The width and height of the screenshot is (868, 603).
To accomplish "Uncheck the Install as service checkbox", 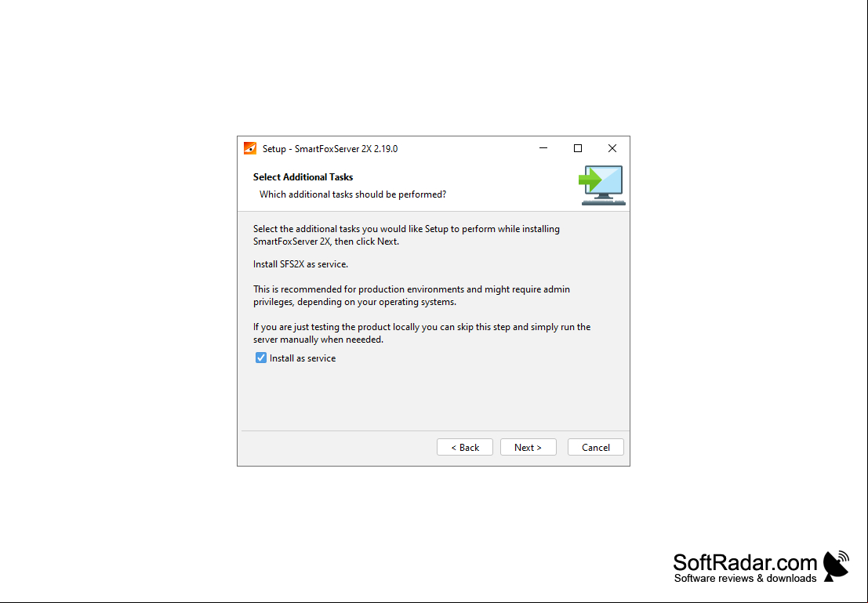I will click(261, 358).
